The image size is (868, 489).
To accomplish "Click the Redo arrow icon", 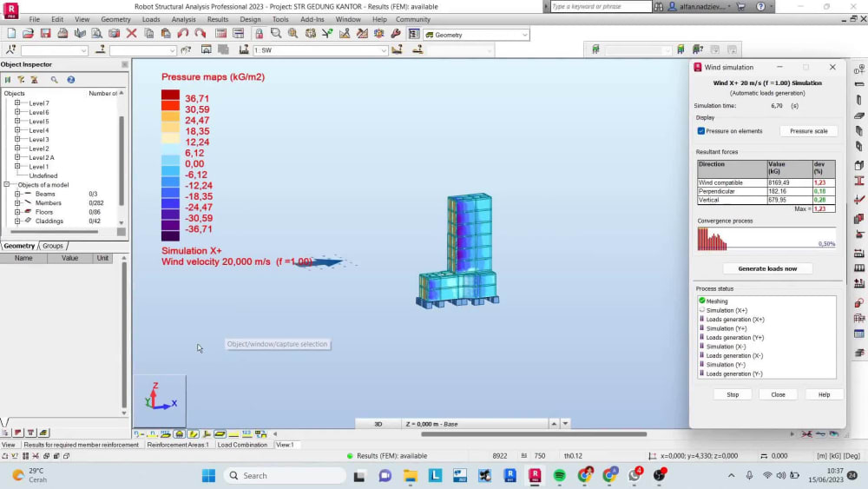I will (200, 35).
